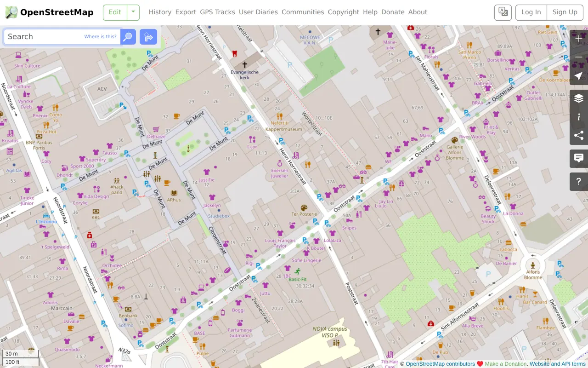Activate the Query features tool
Image resolution: width=588 pixels, height=368 pixels.
tap(578, 181)
